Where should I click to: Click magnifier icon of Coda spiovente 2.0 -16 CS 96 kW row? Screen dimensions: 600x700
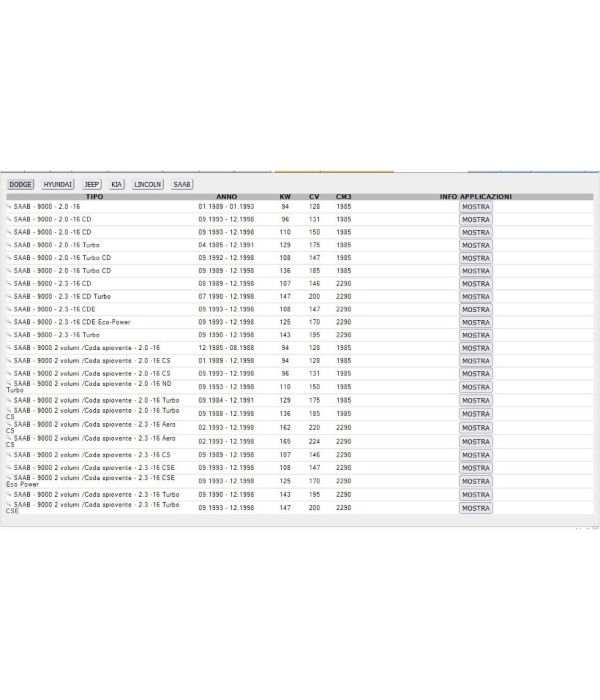(x=9, y=373)
